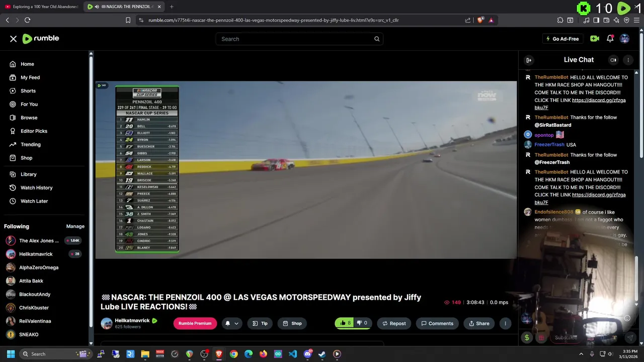Open video more options menu
Image resolution: width=644 pixels, height=362 pixels.
[505, 323]
